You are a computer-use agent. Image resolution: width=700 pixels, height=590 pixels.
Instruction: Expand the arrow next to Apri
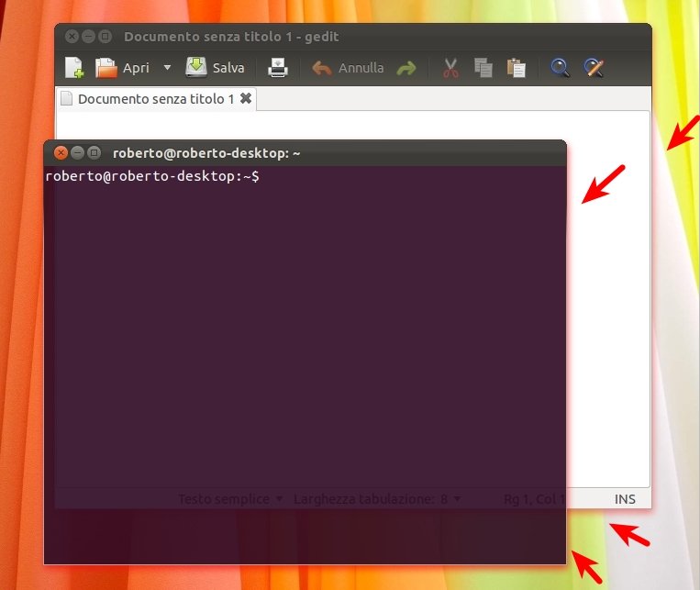(167, 68)
